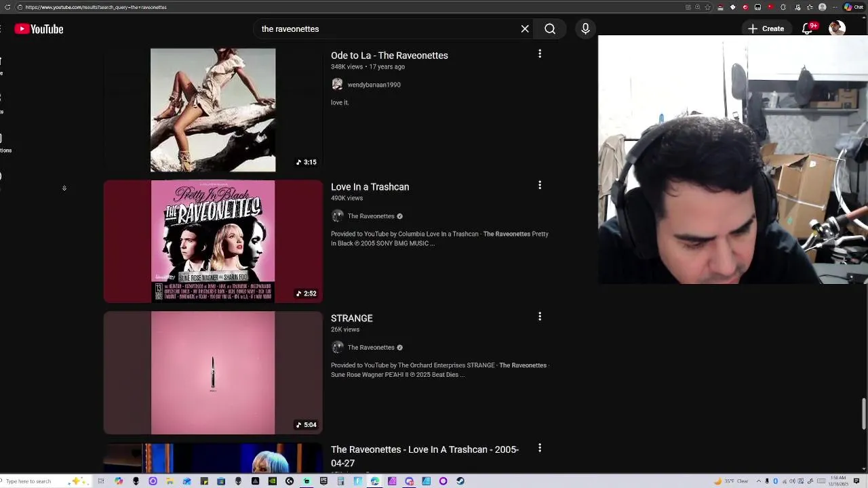
Task: Open the YouTube account avatar menu
Action: 837,29
